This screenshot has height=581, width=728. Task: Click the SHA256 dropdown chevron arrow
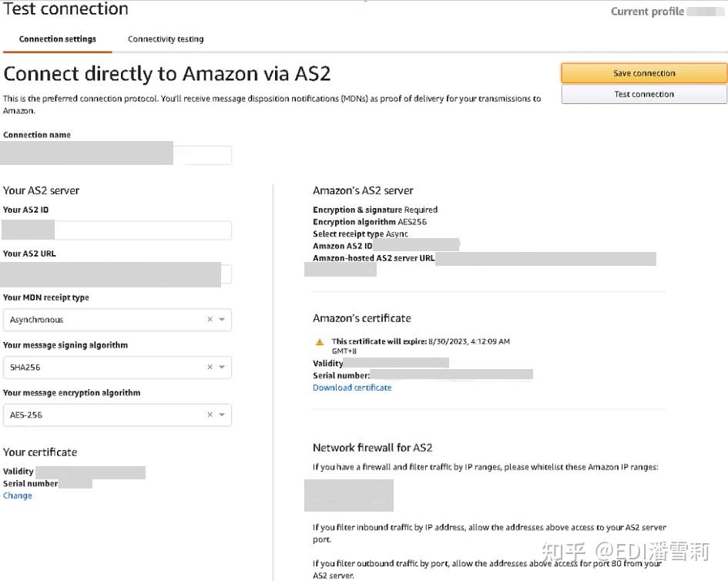(x=222, y=367)
